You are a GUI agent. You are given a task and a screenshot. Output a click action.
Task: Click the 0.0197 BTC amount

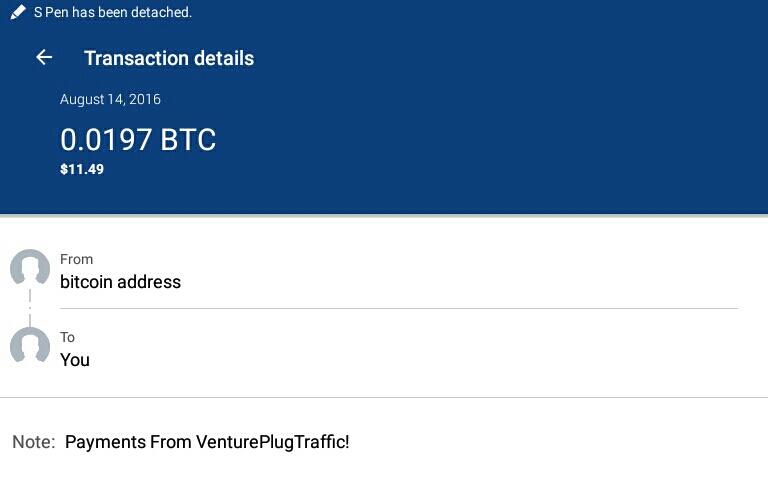(138, 139)
